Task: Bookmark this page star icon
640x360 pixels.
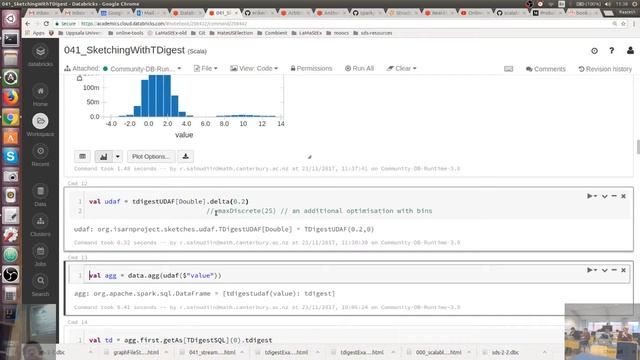Action: [623, 24]
